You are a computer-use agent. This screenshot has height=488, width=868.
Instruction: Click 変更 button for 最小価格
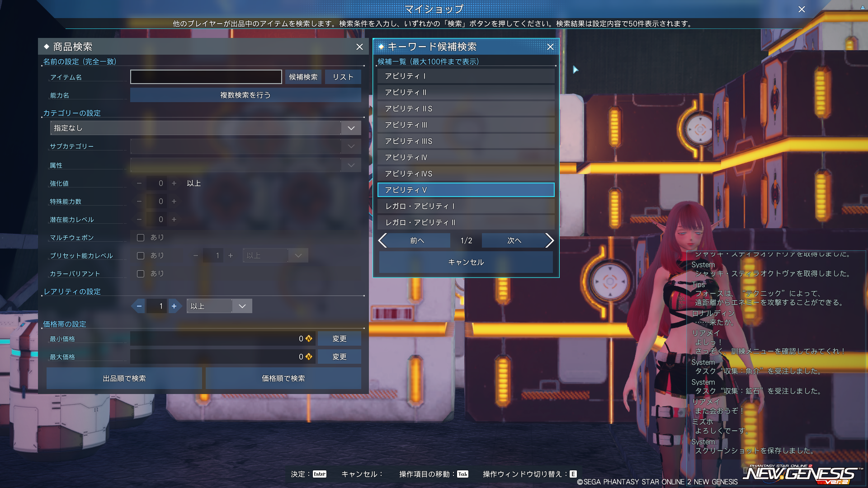click(x=339, y=339)
